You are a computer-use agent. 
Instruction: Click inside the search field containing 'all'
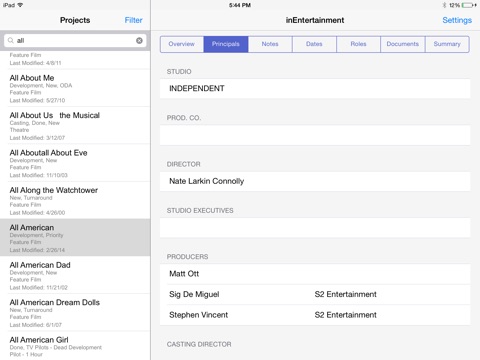pyautogui.click(x=75, y=40)
